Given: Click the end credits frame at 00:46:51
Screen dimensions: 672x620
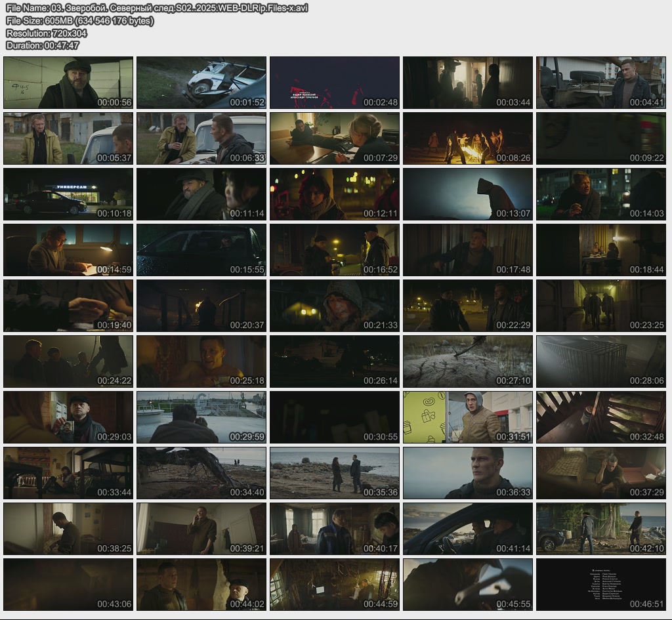Looking at the screenshot, I should coord(601,585).
